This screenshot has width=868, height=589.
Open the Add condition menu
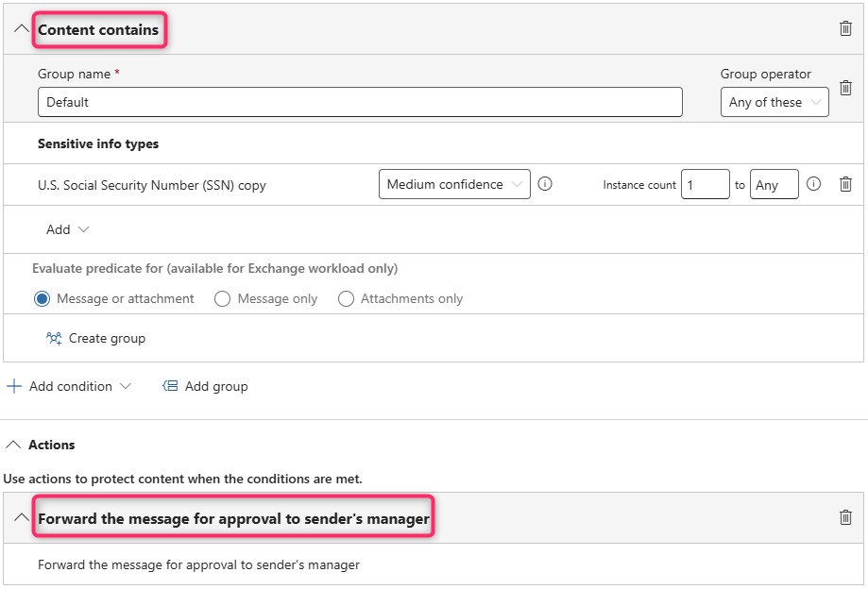click(69, 386)
